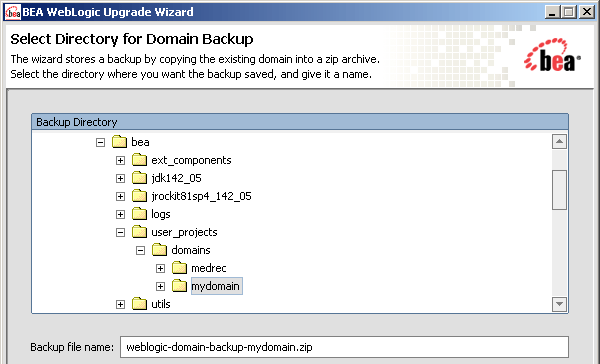This screenshot has width=600, height=364.
Task: Expand the jrockit81sp4_142_05 folder
Action: pyautogui.click(x=121, y=196)
